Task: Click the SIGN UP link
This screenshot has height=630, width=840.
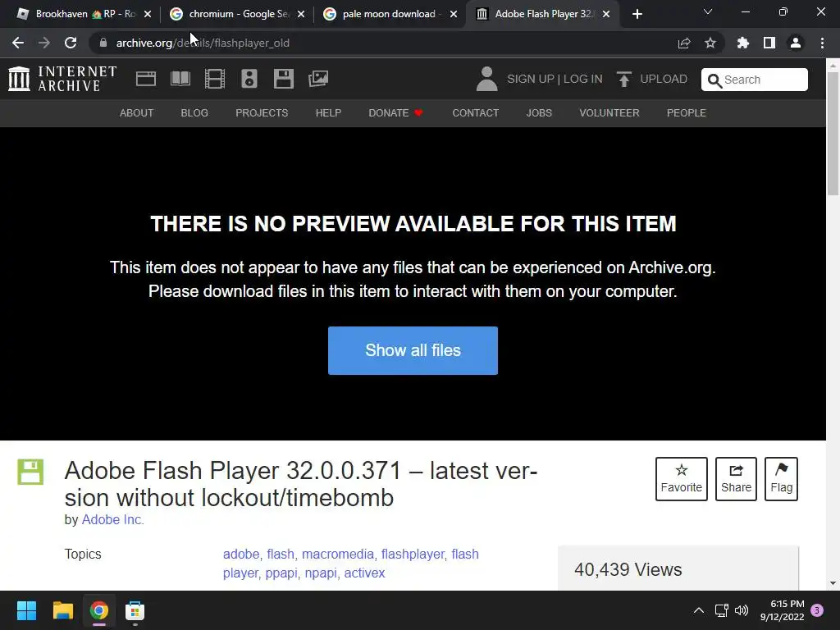Action: (531, 80)
